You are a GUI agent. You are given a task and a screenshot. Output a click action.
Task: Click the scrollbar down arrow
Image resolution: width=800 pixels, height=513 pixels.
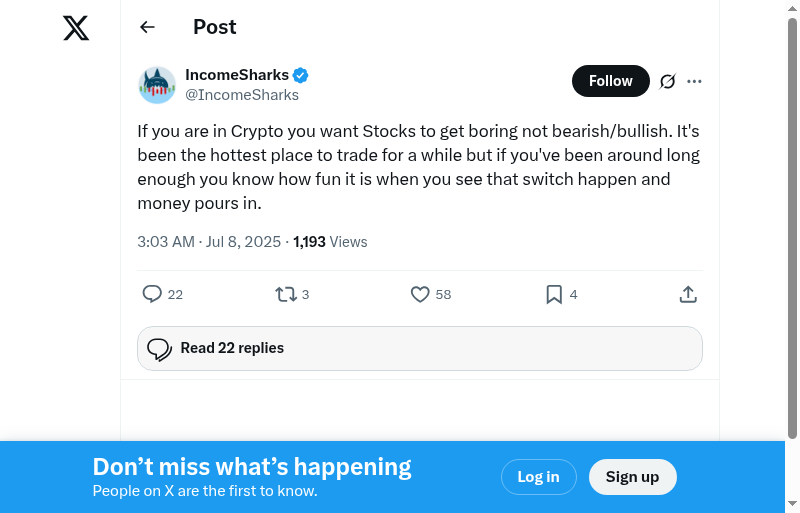coord(792,504)
